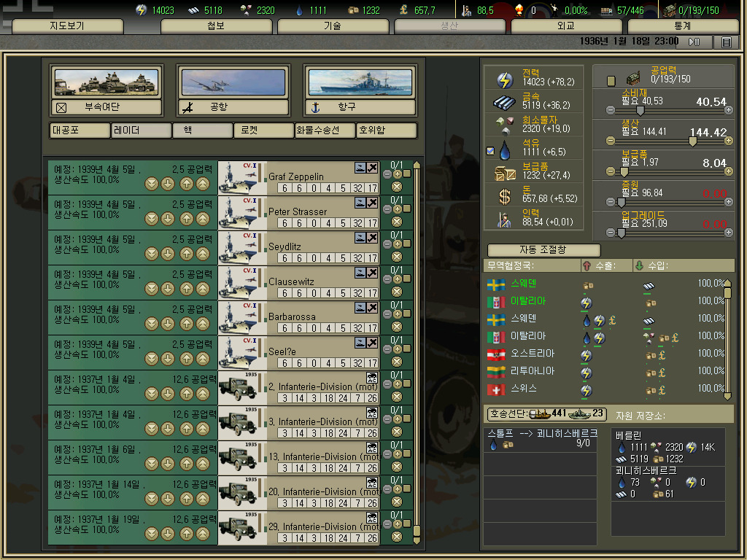The height and width of the screenshot is (560, 747).
Task: Open the 기술 tab
Action: [x=333, y=26]
